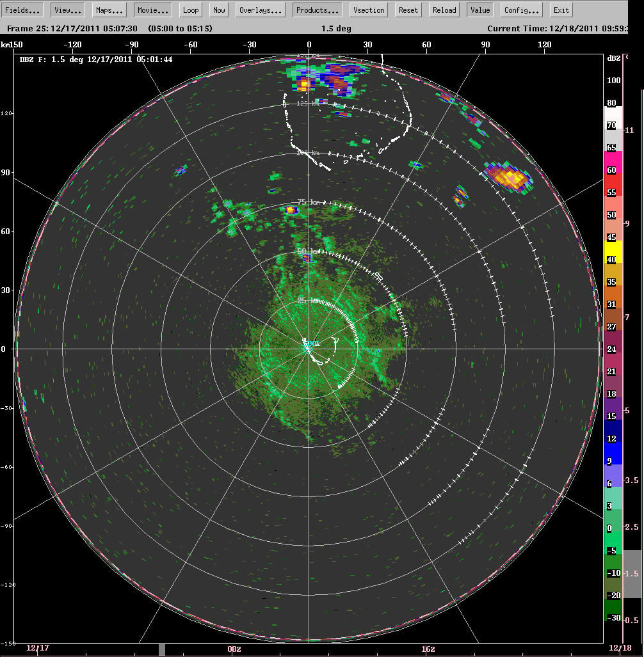Screen dimensions: 644x657
Task: Jump to current data with Now
Action: click(218, 10)
